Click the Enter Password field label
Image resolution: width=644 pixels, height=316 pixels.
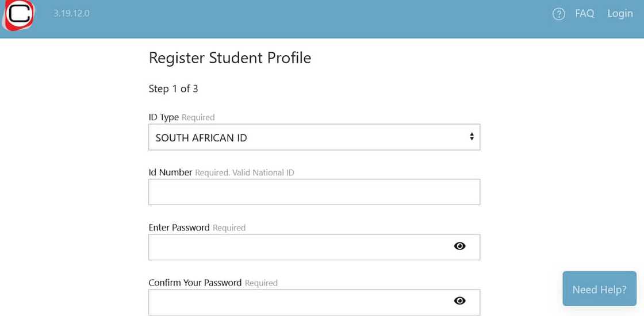[179, 228]
